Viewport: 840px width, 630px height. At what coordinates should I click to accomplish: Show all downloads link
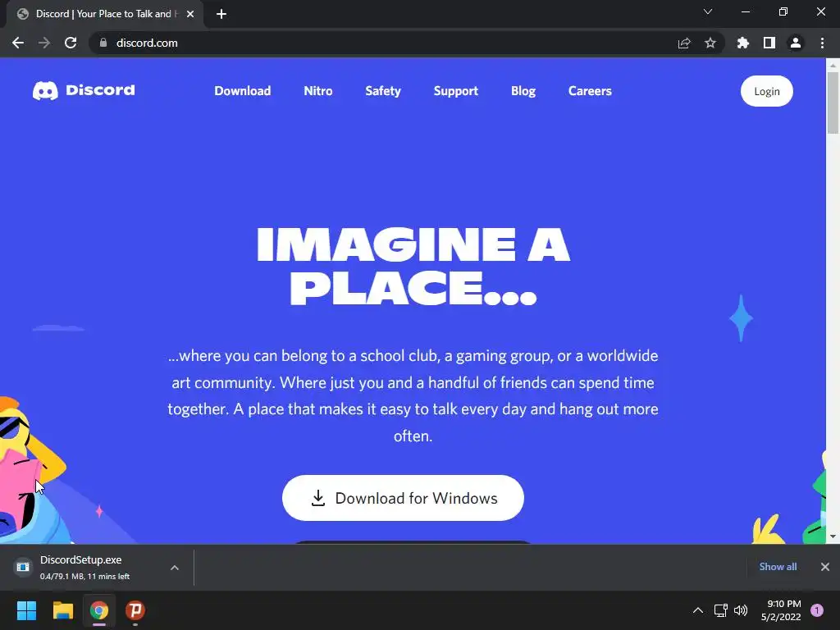(x=778, y=567)
